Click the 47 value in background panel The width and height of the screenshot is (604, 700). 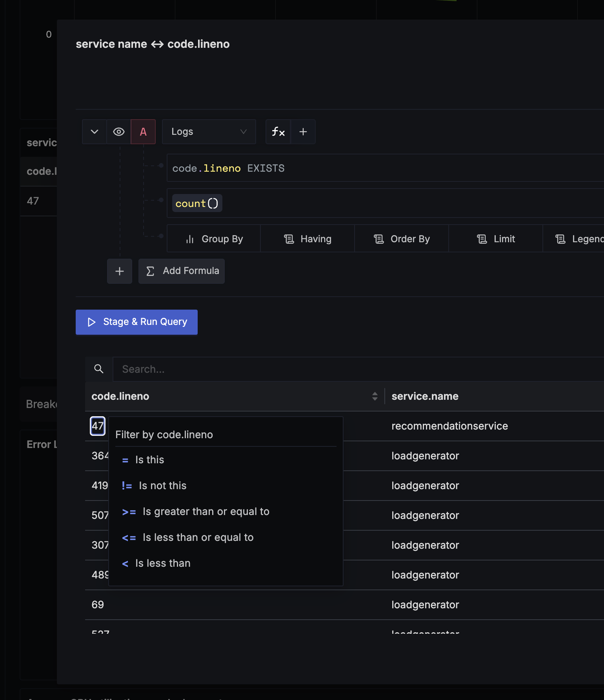pyautogui.click(x=33, y=201)
